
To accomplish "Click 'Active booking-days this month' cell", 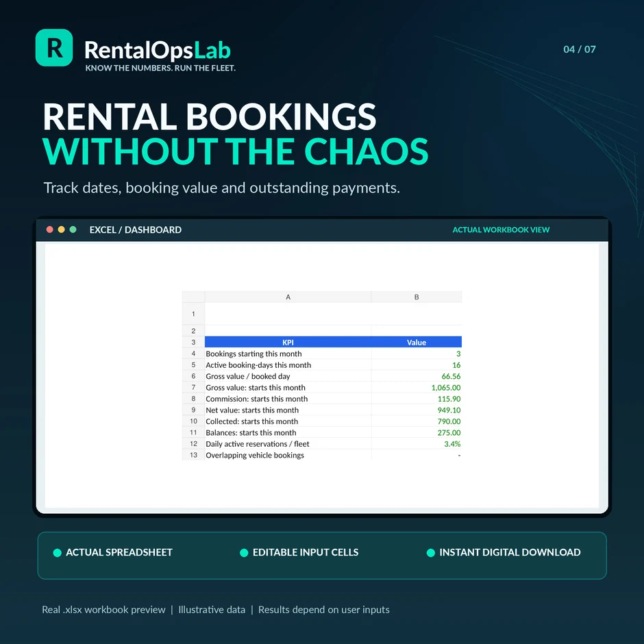I will point(288,365).
